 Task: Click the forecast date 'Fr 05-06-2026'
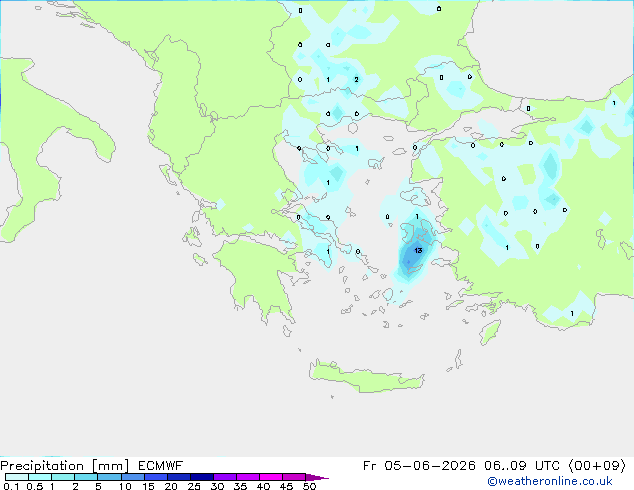pyautogui.click(x=419, y=466)
